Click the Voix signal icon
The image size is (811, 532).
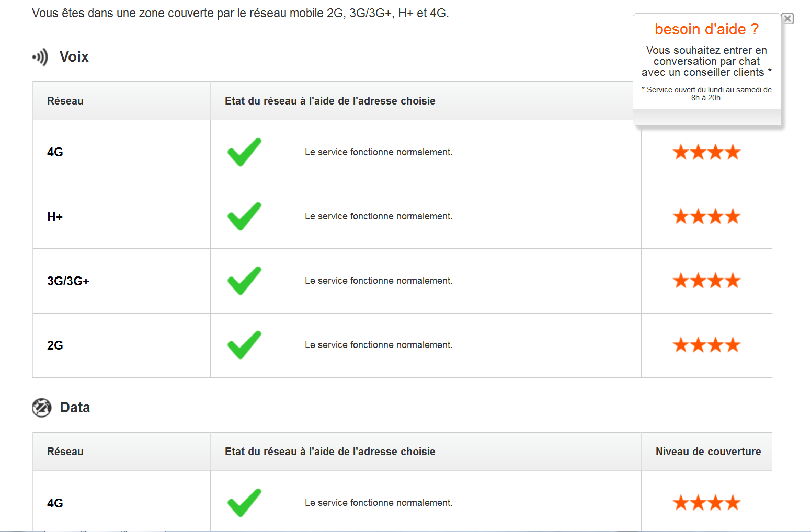(x=40, y=57)
